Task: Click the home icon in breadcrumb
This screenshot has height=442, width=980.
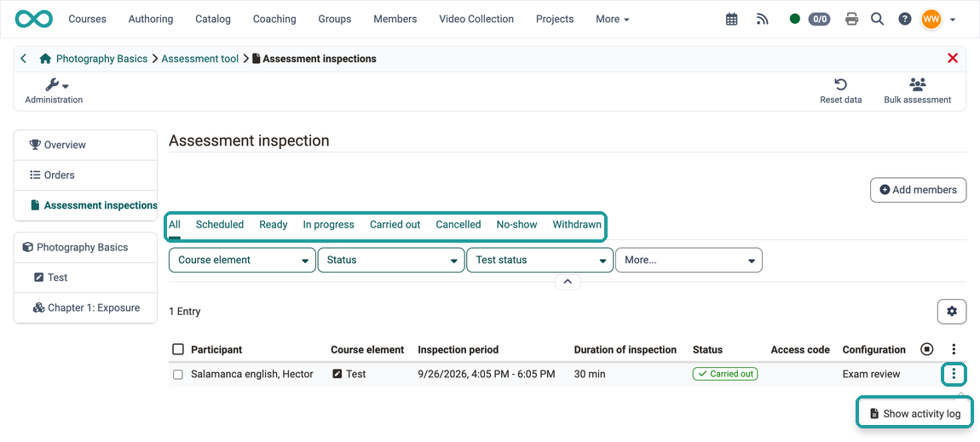Action: (45, 59)
